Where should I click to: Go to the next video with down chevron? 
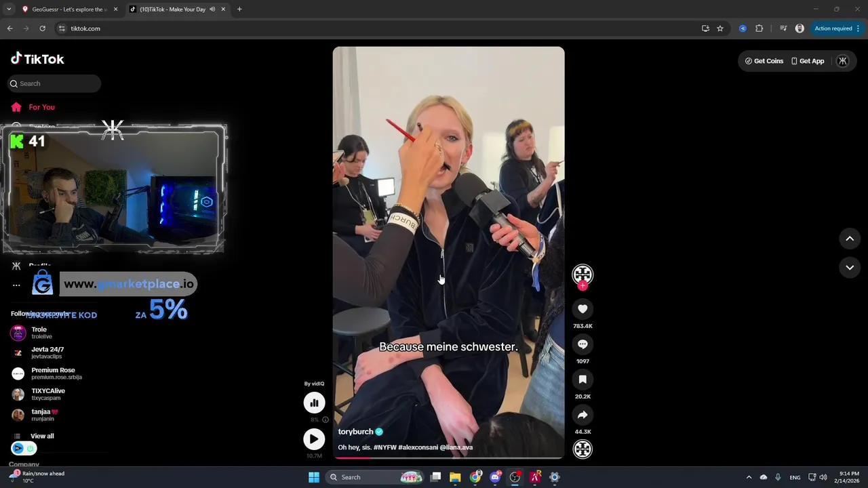click(x=850, y=268)
